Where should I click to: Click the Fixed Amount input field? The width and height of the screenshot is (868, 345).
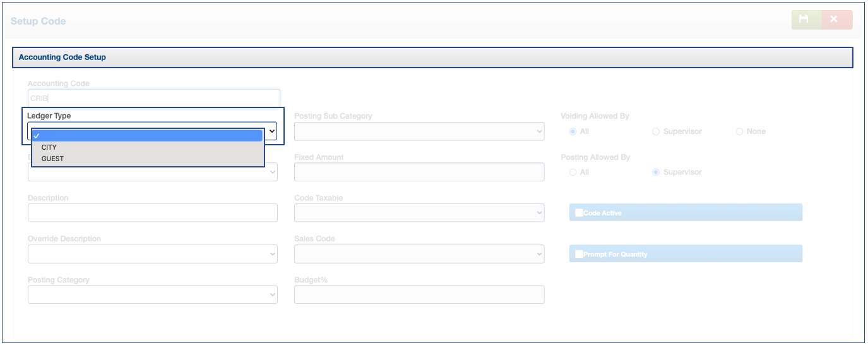point(419,172)
